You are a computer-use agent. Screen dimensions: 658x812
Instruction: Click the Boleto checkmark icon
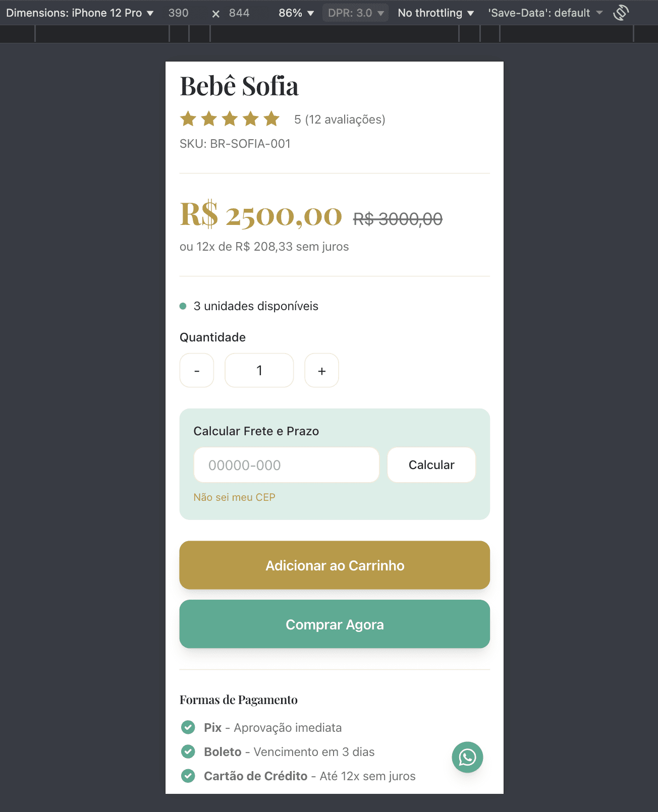coord(188,751)
